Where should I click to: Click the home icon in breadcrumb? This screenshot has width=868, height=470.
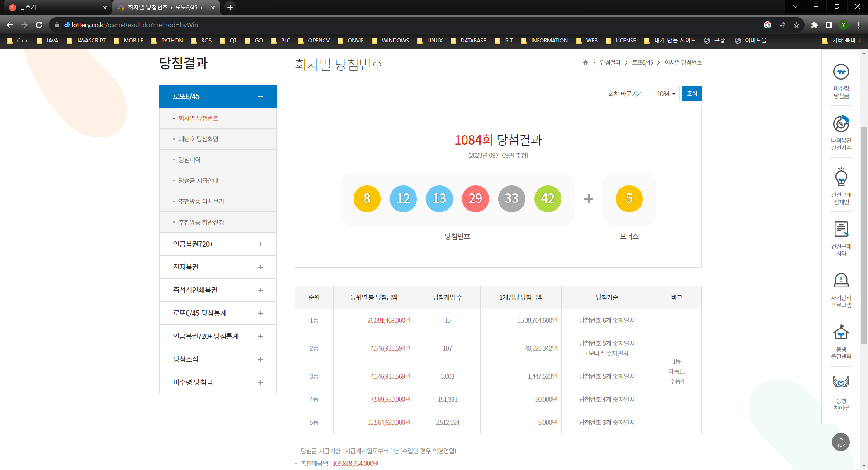[585, 63]
